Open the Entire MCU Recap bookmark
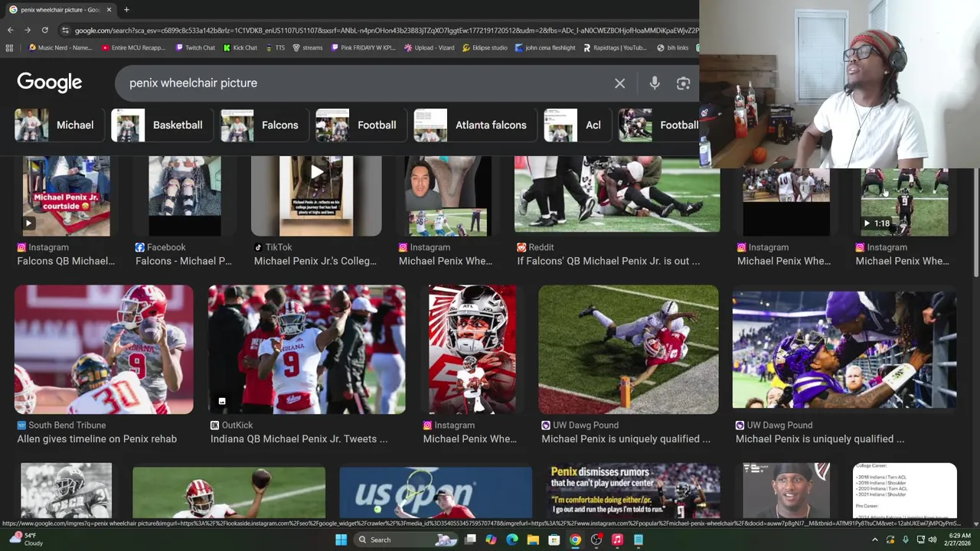The height and width of the screenshot is (551, 980). [x=133, y=47]
